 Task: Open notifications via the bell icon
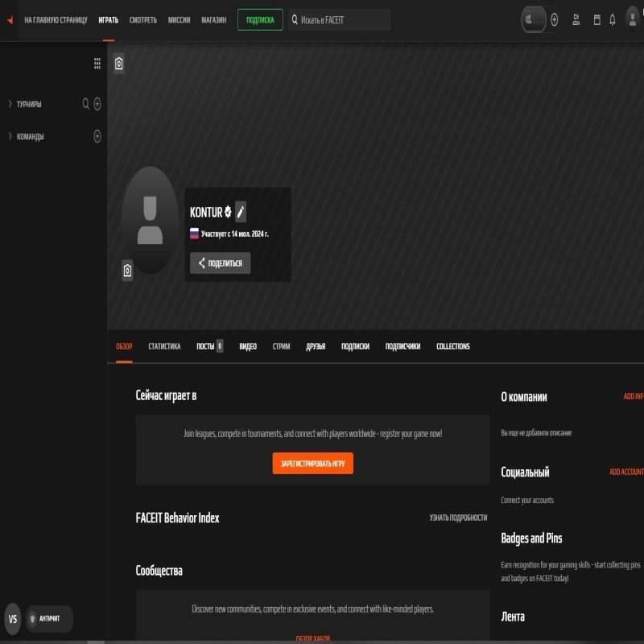[x=612, y=19]
